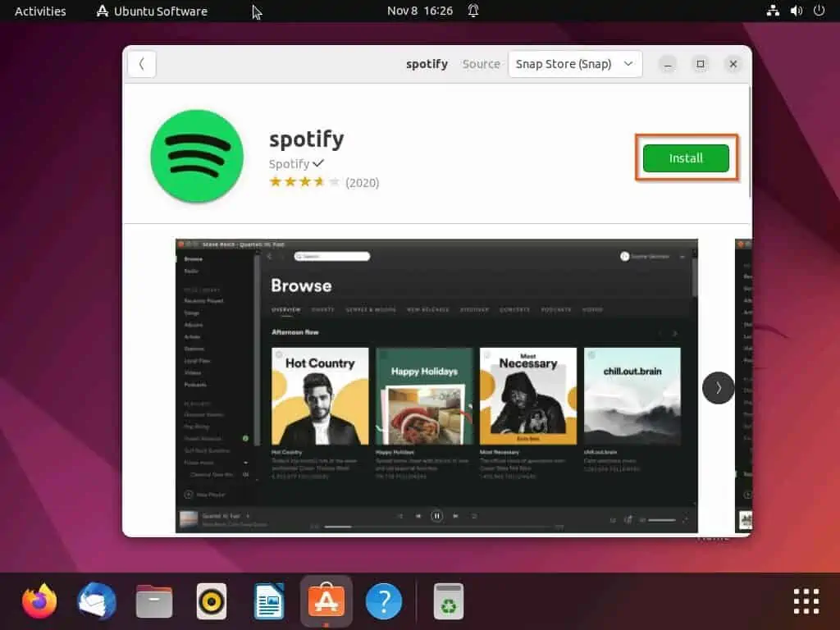The width and height of the screenshot is (840, 630).
Task: Show the next screenshot with the right chevron
Action: pyautogui.click(x=718, y=387)
